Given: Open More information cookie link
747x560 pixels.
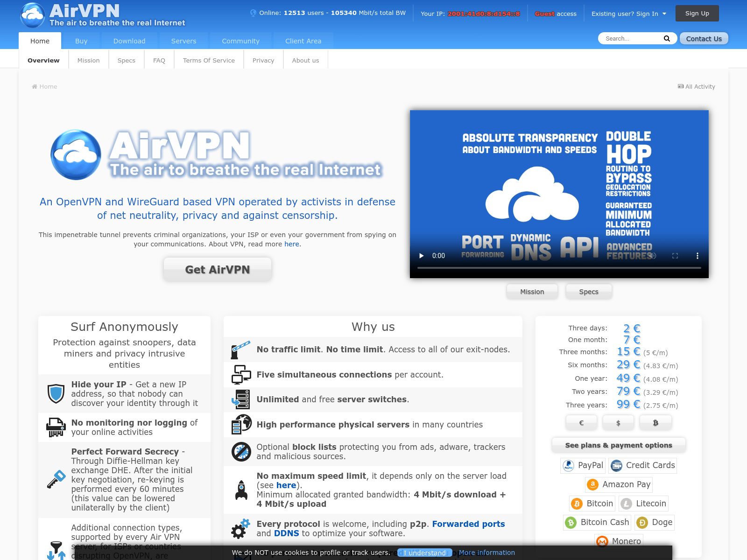Looking at the screenshot, I should 487,553.
